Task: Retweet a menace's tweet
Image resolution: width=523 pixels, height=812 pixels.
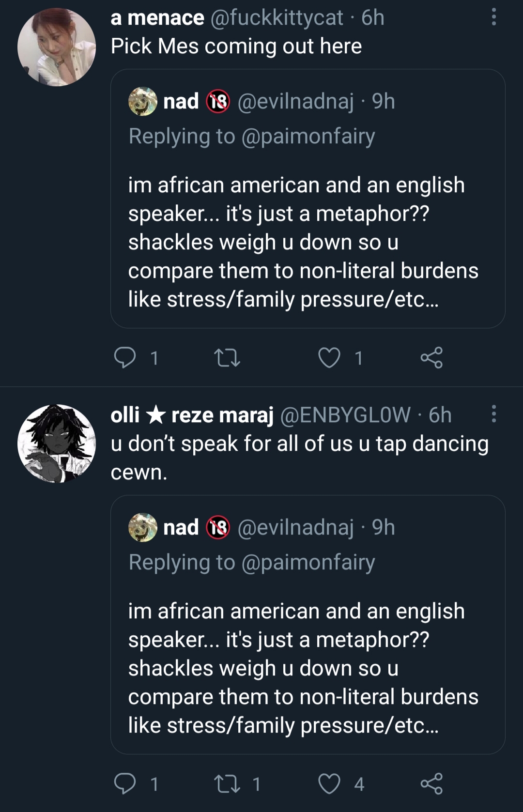Action: (x=227, y=358)
